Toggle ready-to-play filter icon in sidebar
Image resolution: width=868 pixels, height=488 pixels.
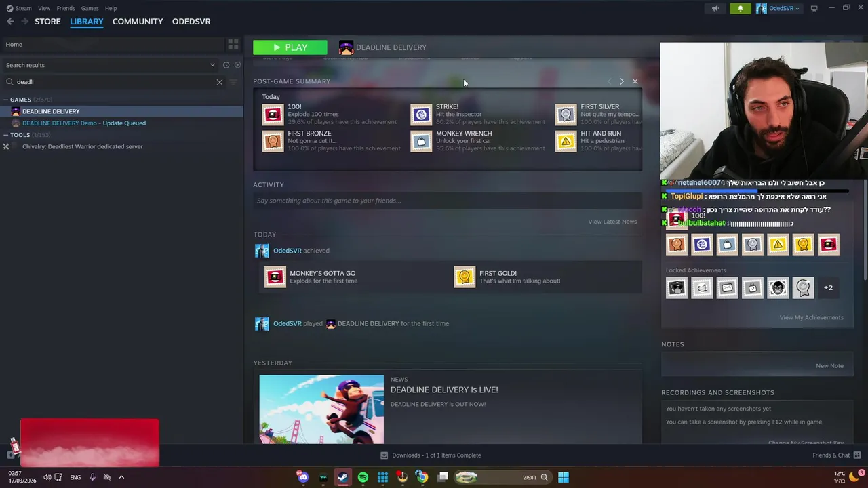[237, 65]
